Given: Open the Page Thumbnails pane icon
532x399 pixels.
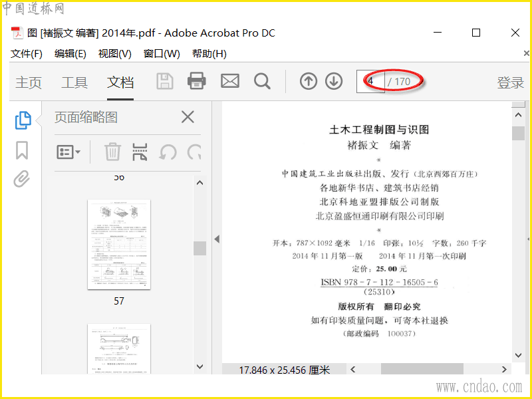Looking at the screenshot, I should pos(23,120).
